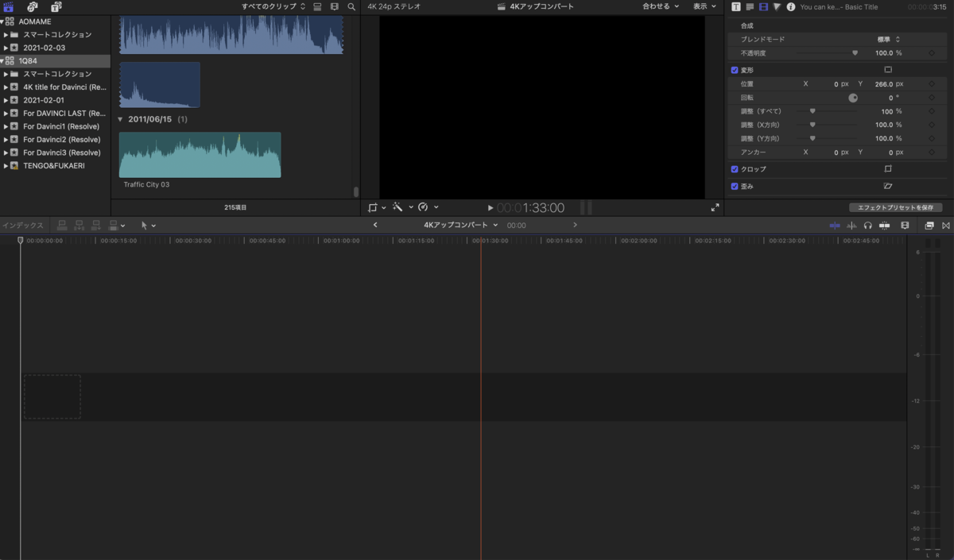The width and height of the screenshot is (954, 560).
Task: Disable the クロップ checkbox
Action: pyautogui.click(x=735, y=169)
